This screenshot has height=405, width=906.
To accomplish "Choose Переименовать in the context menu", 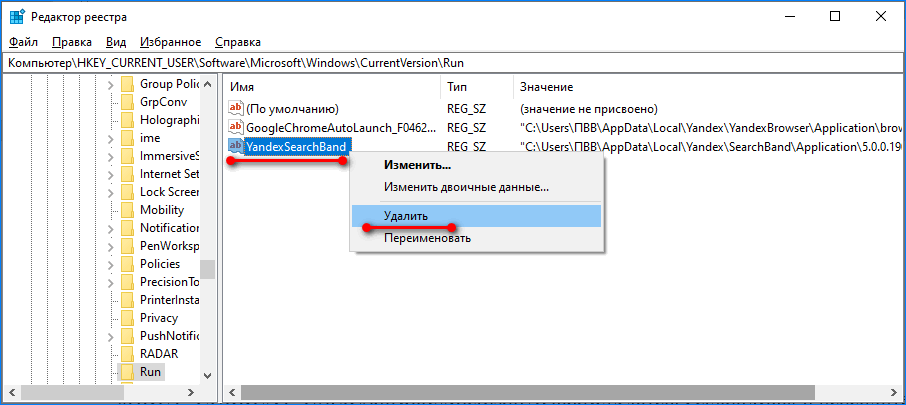I will (427, 238).
